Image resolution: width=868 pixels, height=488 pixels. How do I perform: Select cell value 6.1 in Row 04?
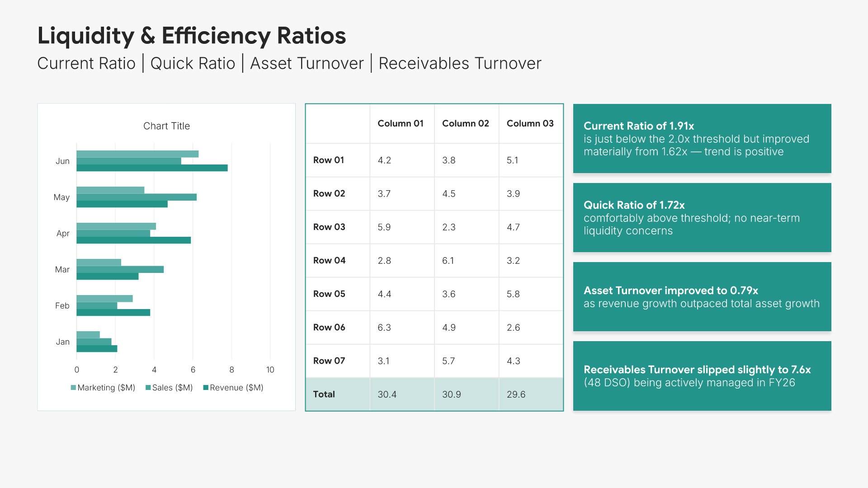448,260
